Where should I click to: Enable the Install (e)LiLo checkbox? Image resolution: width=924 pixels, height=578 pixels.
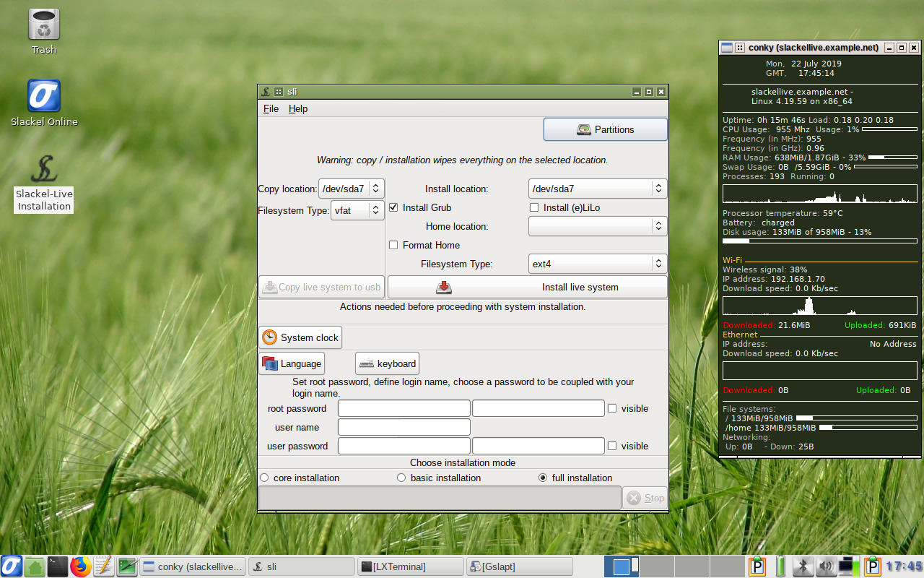pyautogui.click(x=534, y=207)
